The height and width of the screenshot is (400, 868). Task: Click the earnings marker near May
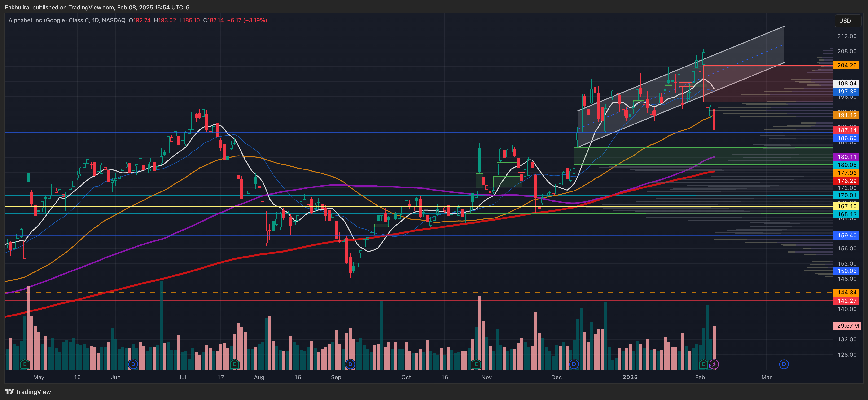coord(25,364)
